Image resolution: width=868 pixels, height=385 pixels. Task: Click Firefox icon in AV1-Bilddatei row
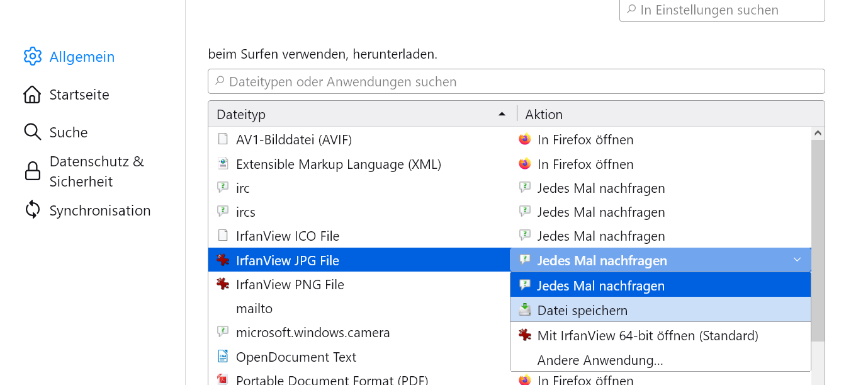click(x=525, y=139)
